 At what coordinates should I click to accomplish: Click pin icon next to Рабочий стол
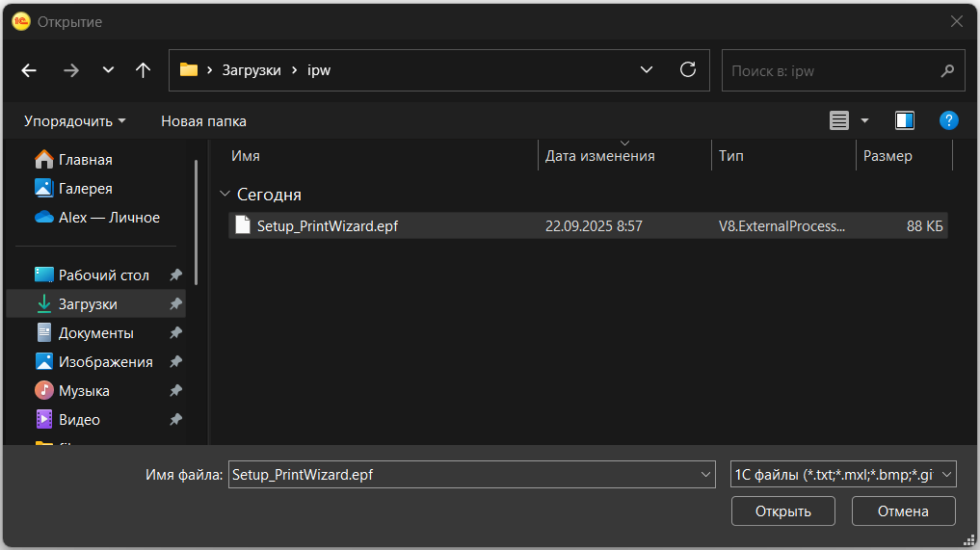coord(175,275)
